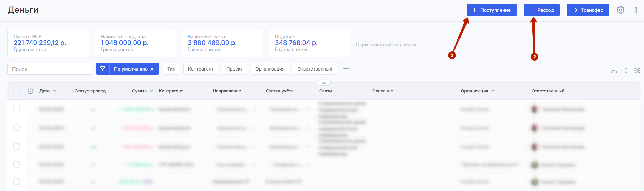Open the page settings gear next to Трансфер
The image size is (644, 191).
pos(620,10)
